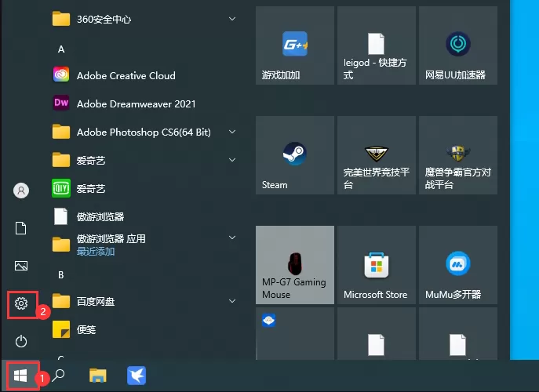Expand the Adobe Photoshop CS6(64 Bit) folder chevron
Viewport: 539px width, 392px height.
(232, 132)
